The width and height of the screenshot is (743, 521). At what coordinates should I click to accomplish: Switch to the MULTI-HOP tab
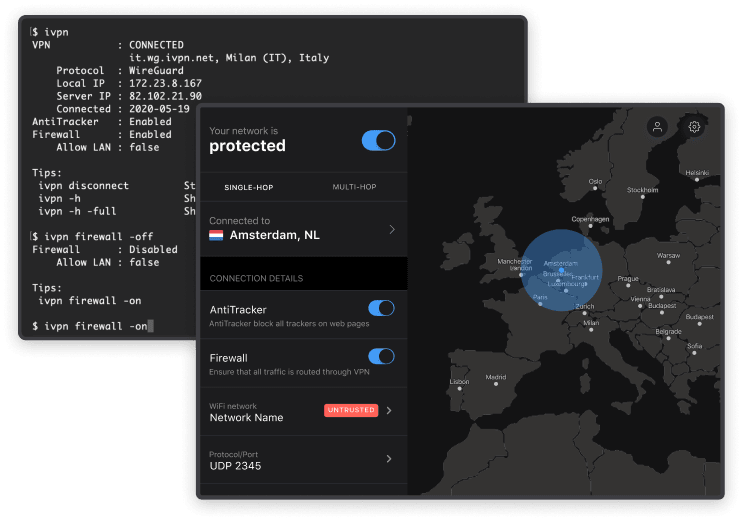[x=354, y=187]
